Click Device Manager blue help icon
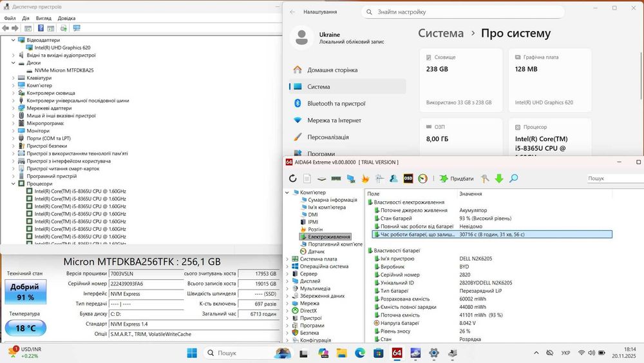Image resolution: width=644 pixels, height=363 pixels. 41,28
